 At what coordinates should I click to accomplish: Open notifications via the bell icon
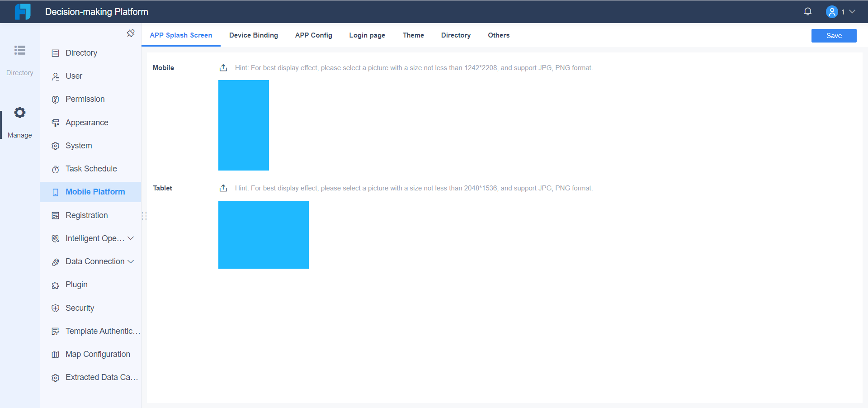click(808, 11)
